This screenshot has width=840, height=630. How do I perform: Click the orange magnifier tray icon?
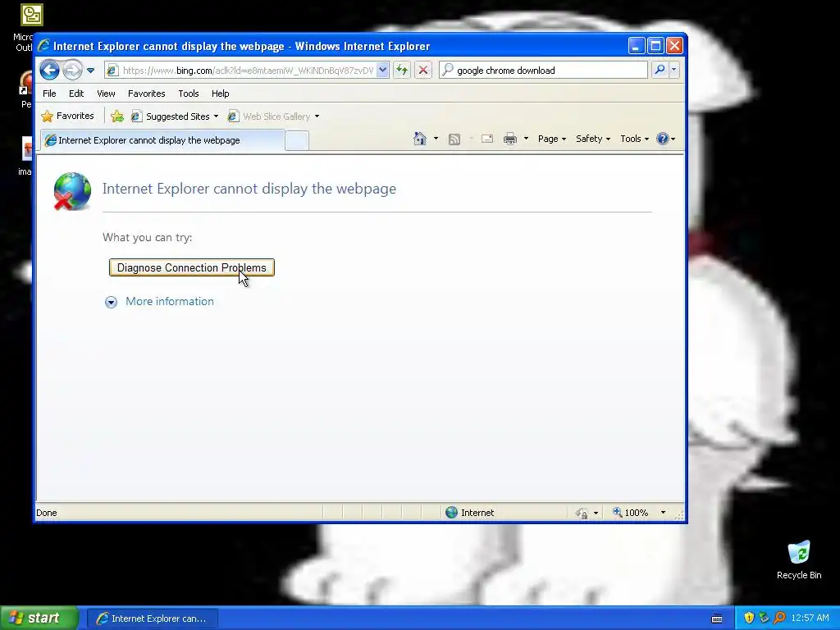point(779,619)
